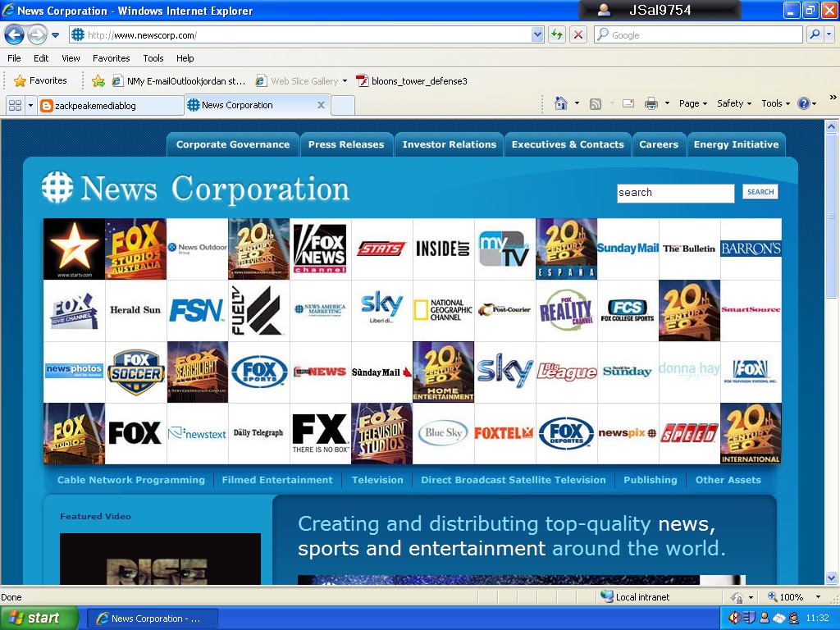Open the address bar dropdown arrow
The image size is (840, 630).
(x=537, y=34)
